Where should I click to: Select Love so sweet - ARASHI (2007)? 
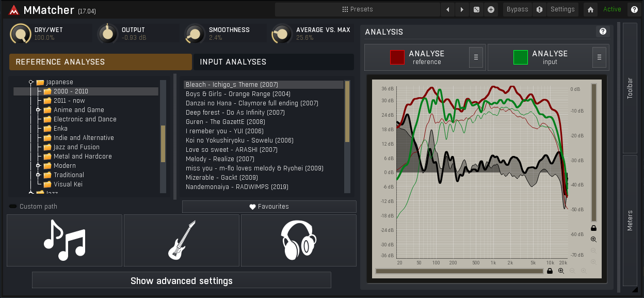[x=264, y=150]
